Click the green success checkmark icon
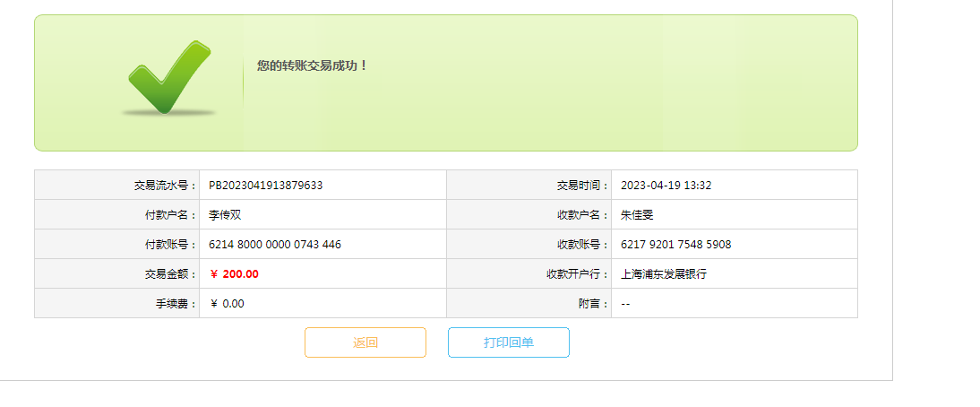The width and height of the screenshot is (980, 407). 168,79
